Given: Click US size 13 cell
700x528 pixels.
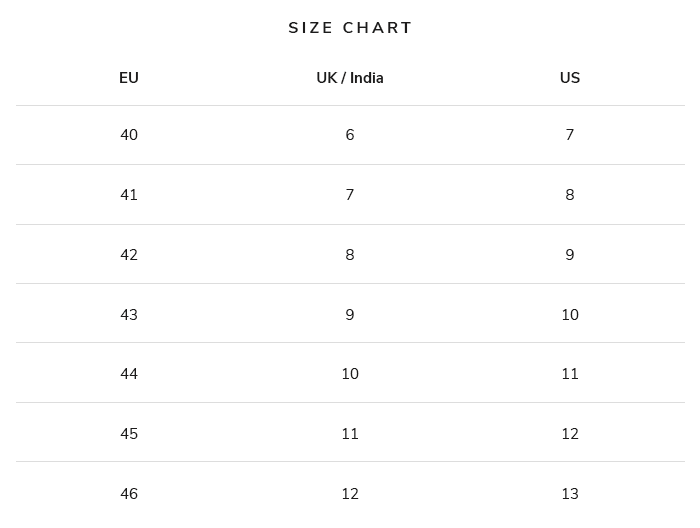Looking at the screenshot, I should [570, 494].
